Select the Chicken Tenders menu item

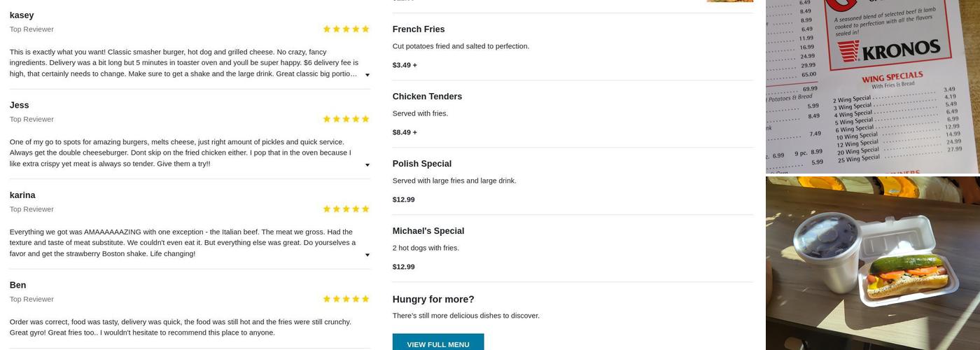tap(427, 97)
